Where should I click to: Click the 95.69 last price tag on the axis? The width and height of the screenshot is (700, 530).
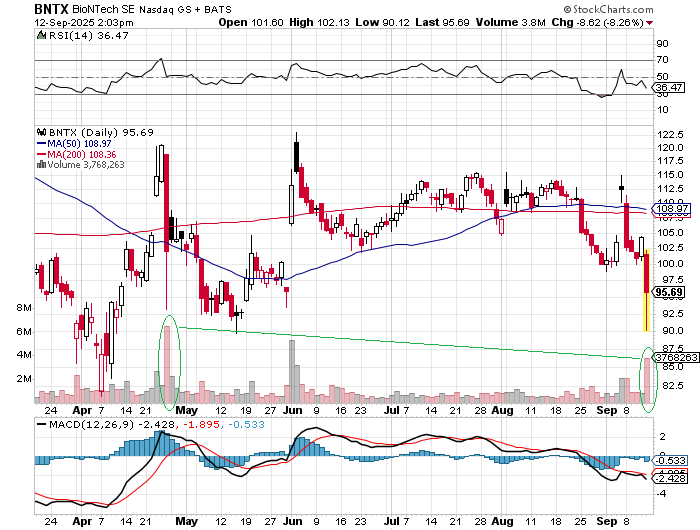pos(669,292)
